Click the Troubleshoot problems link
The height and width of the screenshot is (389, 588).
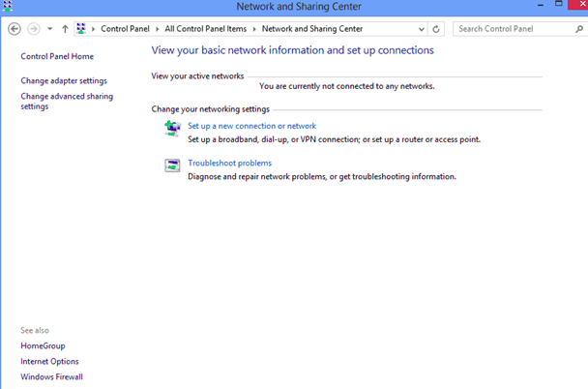coord(229,164)
